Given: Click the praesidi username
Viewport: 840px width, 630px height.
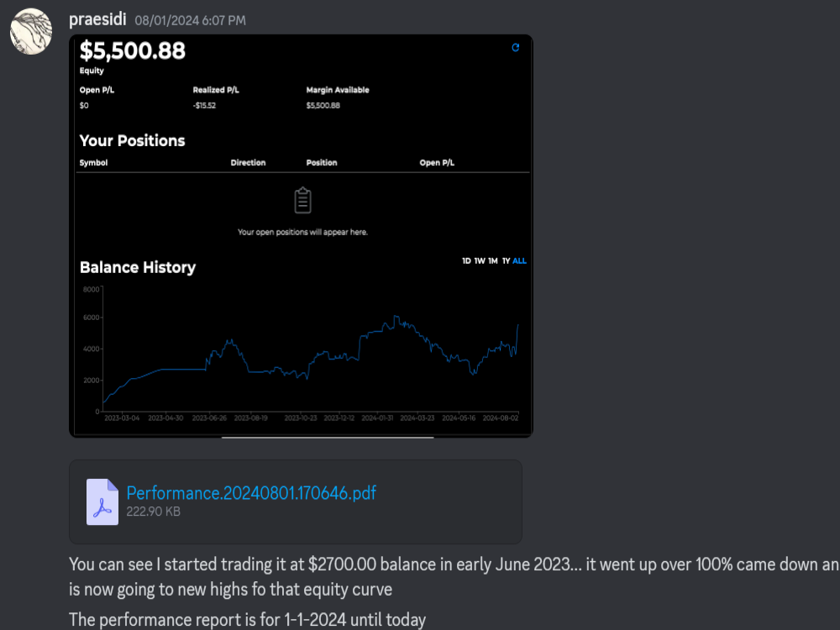Looking at the screenshot, I should coord(97,19).
